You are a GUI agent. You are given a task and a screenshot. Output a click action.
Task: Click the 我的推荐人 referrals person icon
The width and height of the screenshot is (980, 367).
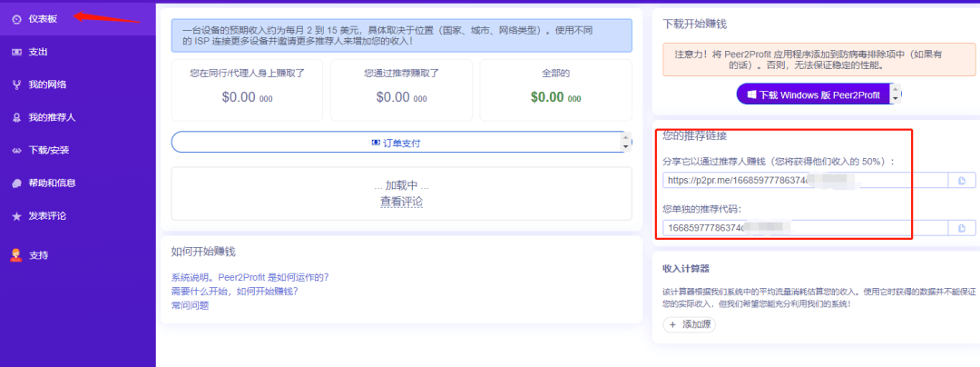16,117
